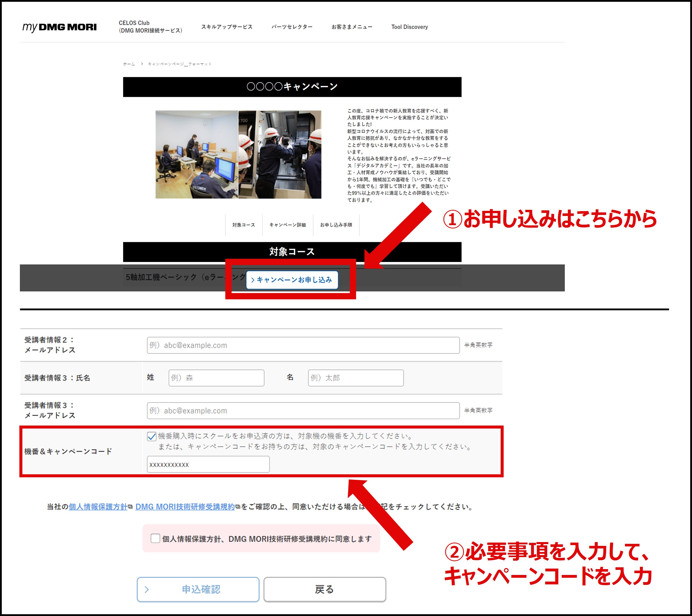Click 受講者情報3 名 input field
This screenshot has height=616, width=692.
point(356,378)
